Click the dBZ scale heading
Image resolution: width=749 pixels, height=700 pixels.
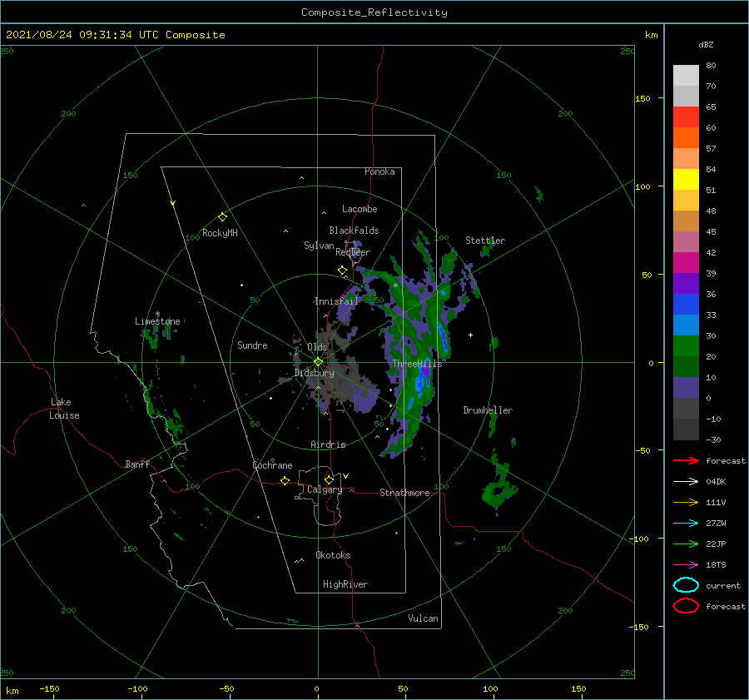pyautogui.click(x=706, y=44)
